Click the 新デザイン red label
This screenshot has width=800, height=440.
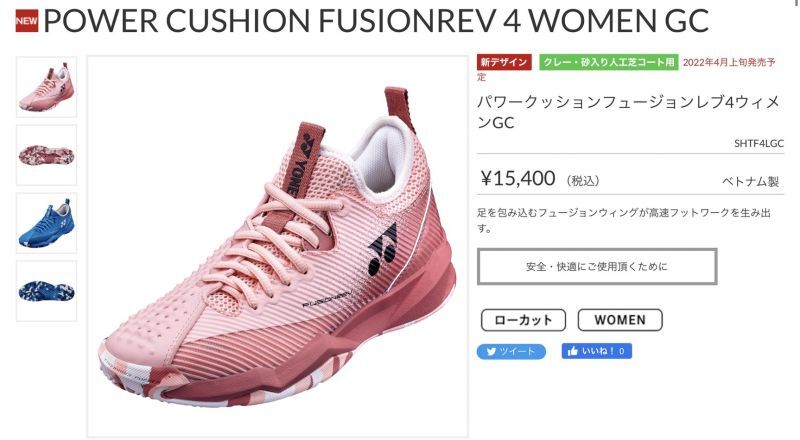coord(504,62)
